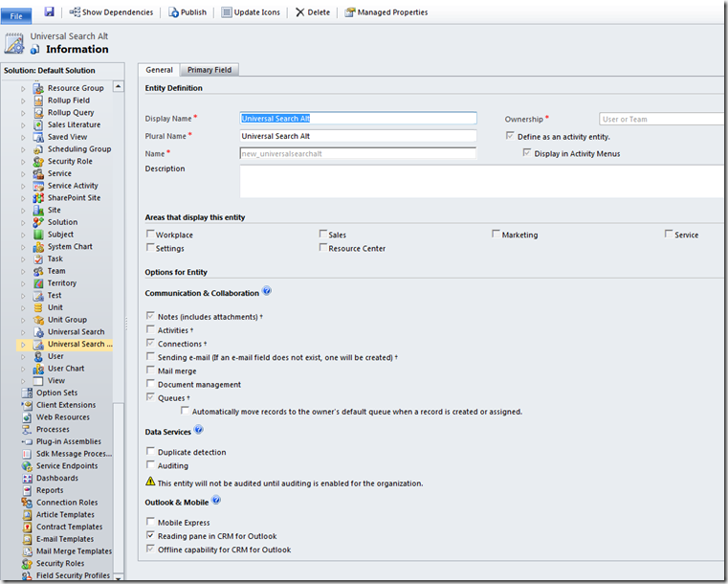Click the Managed Properties icon
The image size is (728, 584).
pyautogui.click(x=349, y=12)
